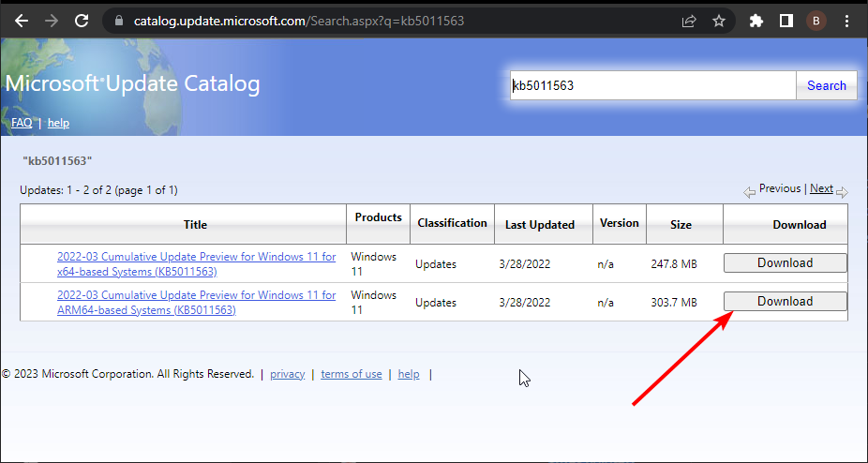Download the x64-based update, 247.8 MB
Image resolution: width=868 pixels, height=463 pixels.
tap(785, 263)
